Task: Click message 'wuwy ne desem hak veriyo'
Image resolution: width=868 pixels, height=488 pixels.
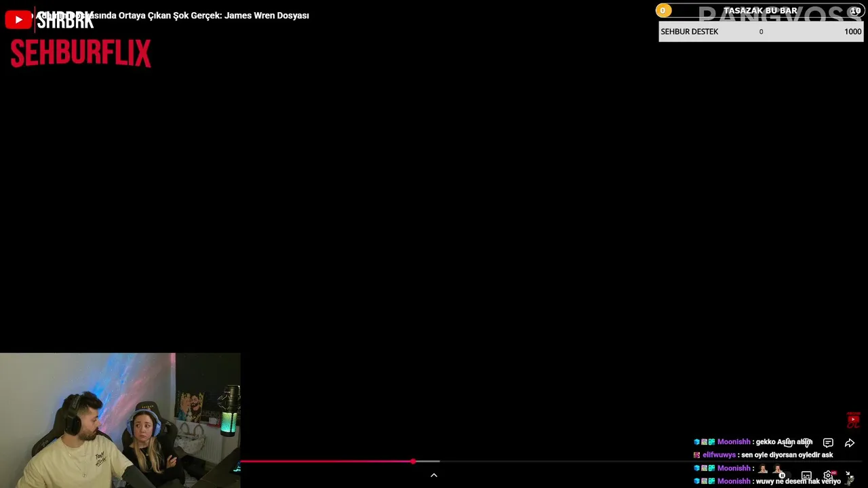Action: (x=798, y=481)
